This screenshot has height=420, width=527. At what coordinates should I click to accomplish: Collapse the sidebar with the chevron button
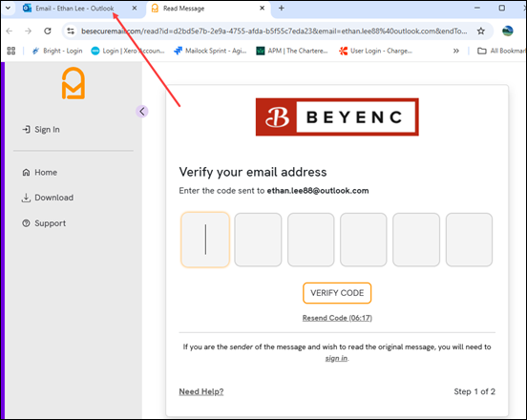click(x=142, y=112)
